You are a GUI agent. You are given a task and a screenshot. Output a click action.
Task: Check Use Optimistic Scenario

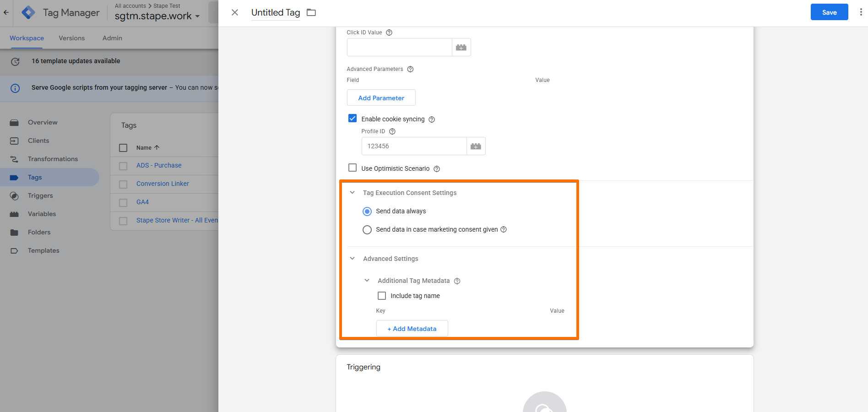pos(353,168)
